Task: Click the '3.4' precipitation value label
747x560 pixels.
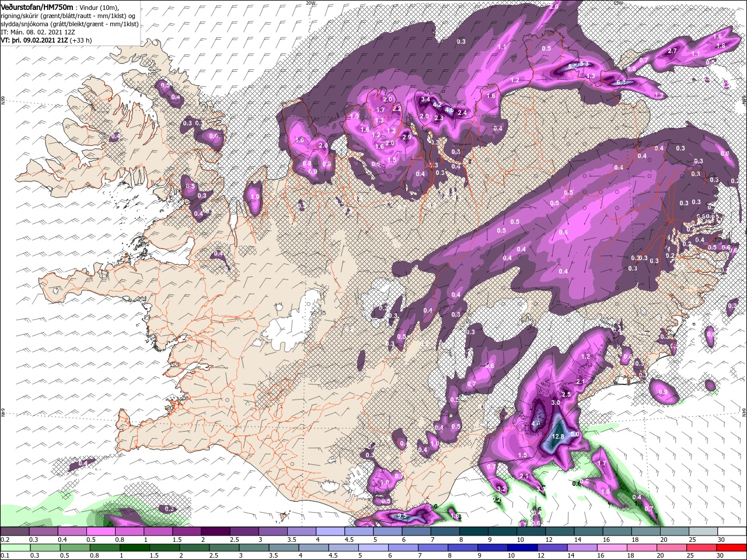Action: pyautogui.click(x=425, y=100)
